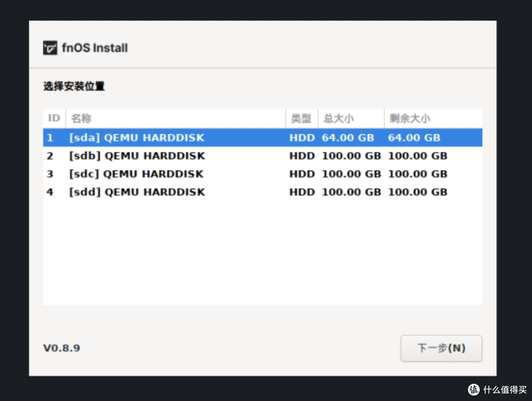Click the fnOS Install title text
This screenshot has height=401, width=532.
tap(95, 48)
